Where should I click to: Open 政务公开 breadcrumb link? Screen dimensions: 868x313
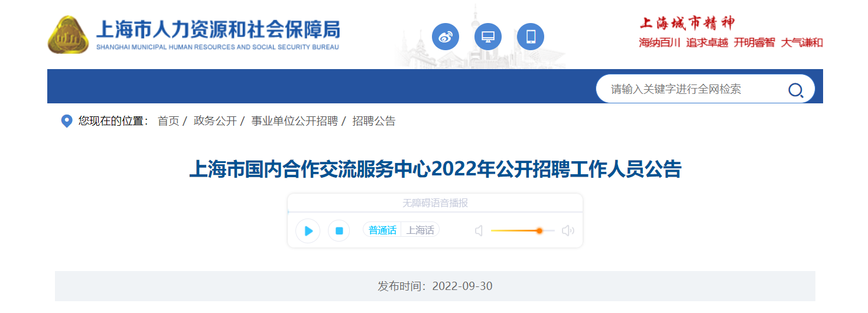coord(215,121)
